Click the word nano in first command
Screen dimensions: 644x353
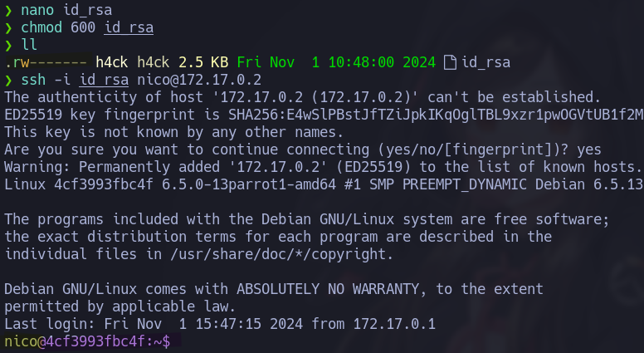coord(38,9)
